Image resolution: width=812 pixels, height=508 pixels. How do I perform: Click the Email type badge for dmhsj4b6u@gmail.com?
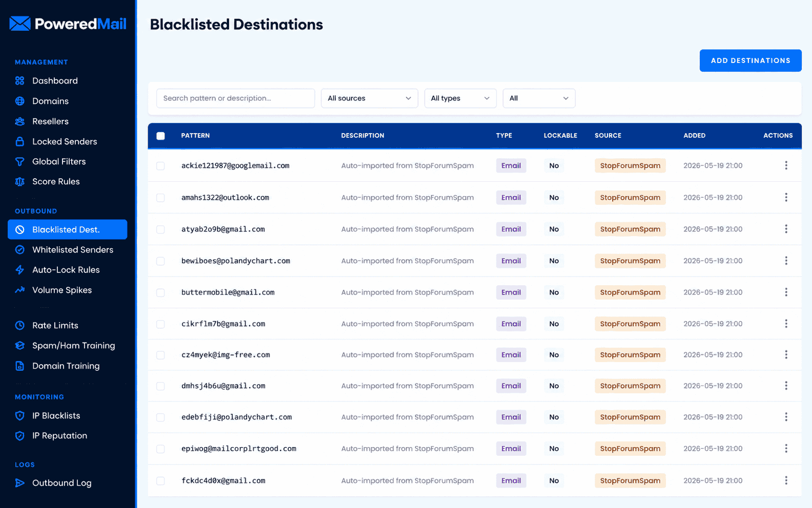[x=511, y=386]
